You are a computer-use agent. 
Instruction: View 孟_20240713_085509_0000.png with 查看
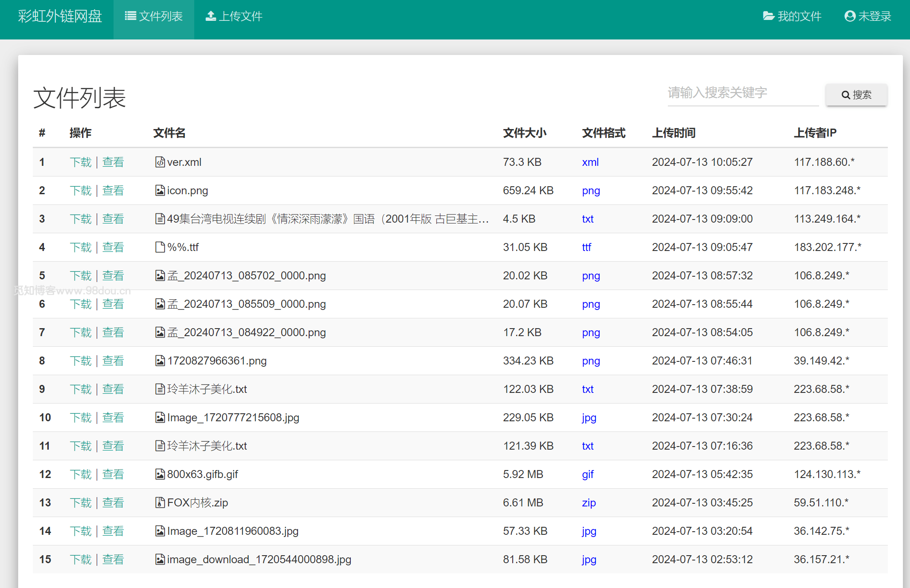tap(113, 304)
